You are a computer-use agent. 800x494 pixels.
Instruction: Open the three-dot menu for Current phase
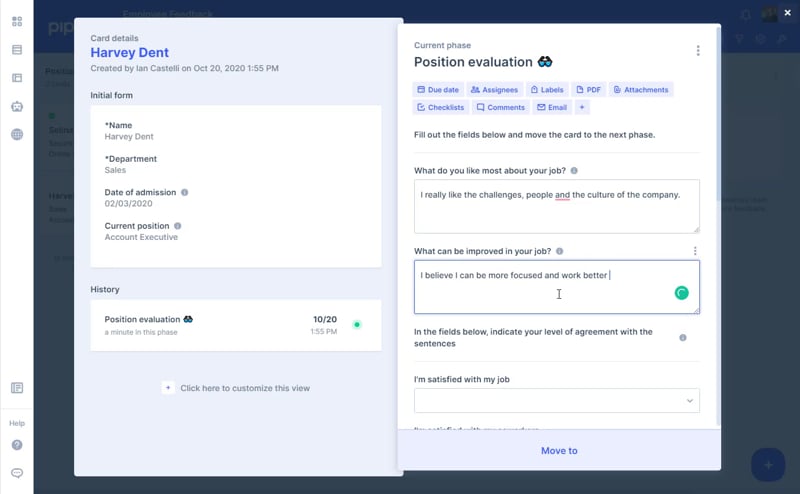tap(698, 51)
